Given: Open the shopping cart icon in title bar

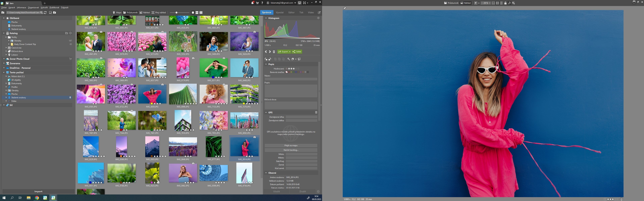Looking at the screenshot, I should (257, 3).
